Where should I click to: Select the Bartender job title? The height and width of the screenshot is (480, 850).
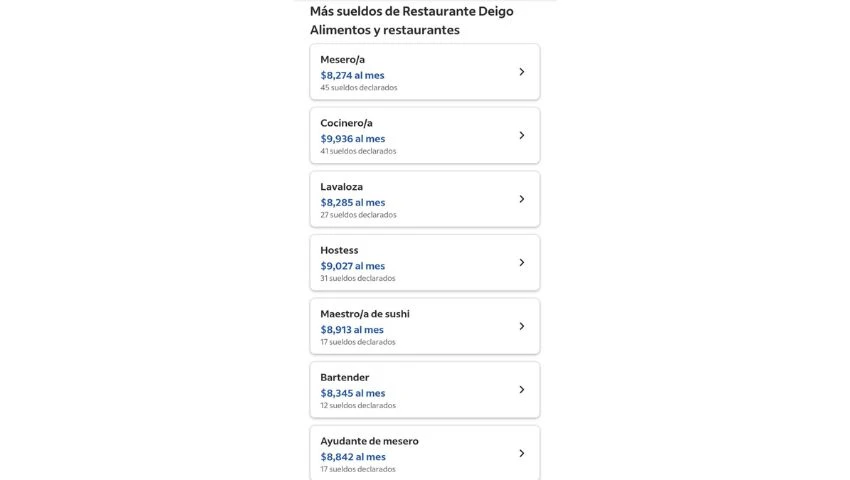click(x=344, y=377)
